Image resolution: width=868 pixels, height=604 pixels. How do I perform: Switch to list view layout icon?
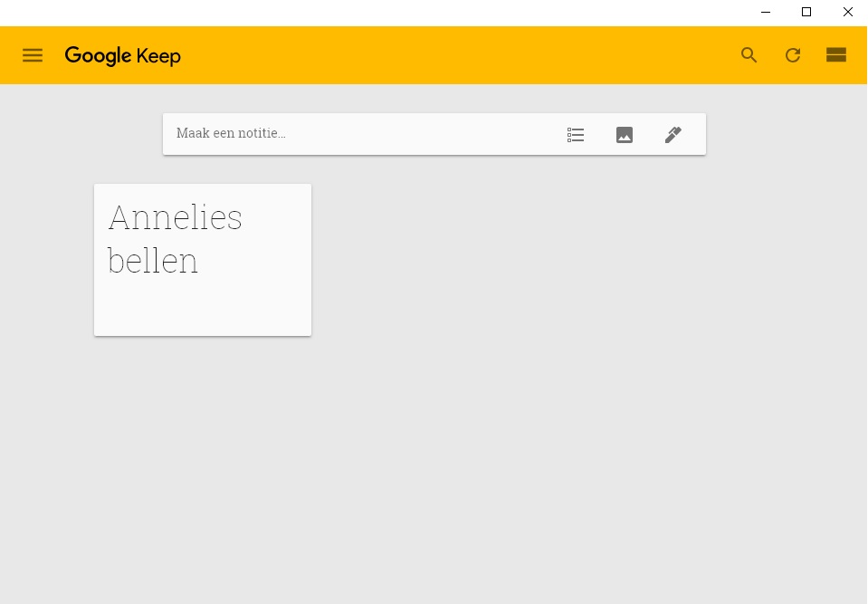(x=836, y=55)
